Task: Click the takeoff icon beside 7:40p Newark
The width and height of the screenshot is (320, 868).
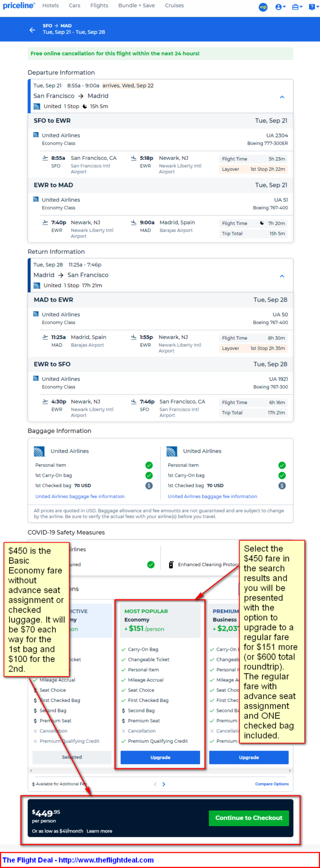Action: pos(45,222)
